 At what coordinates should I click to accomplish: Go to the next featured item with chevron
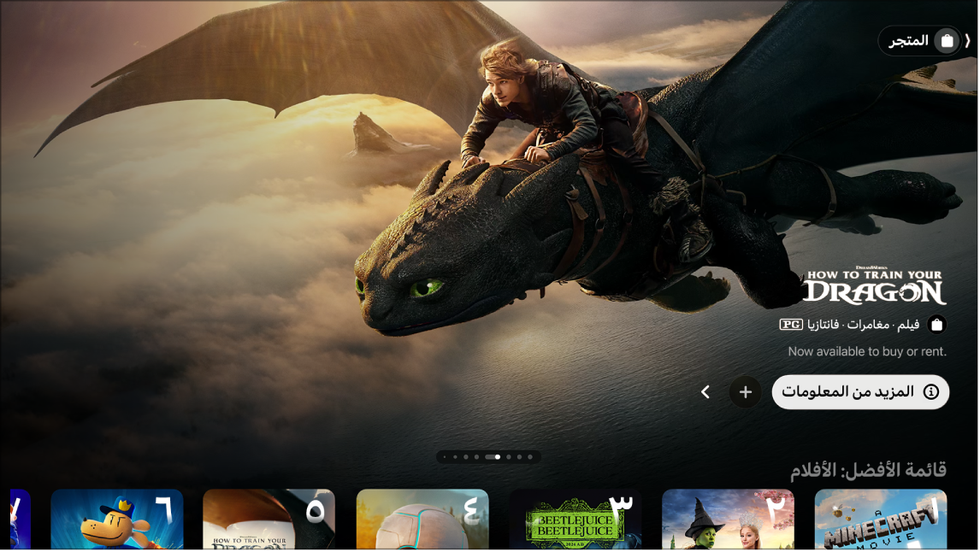point(705,392)
